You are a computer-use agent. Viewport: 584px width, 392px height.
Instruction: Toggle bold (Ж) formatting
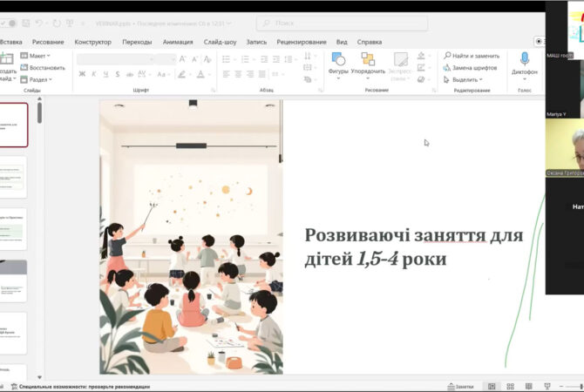[x=82, y=74]
